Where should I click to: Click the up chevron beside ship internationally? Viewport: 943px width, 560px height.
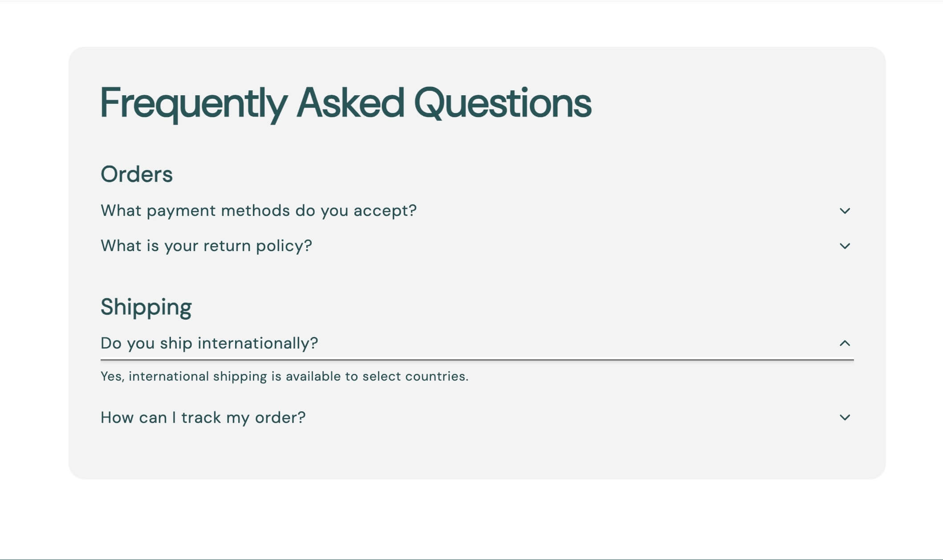(x=845, y=343)
